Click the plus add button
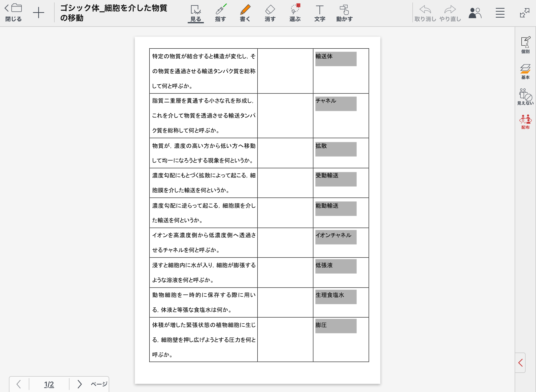Screen dimensions: 536x392 pyautogui.click(x=38, y=13)
